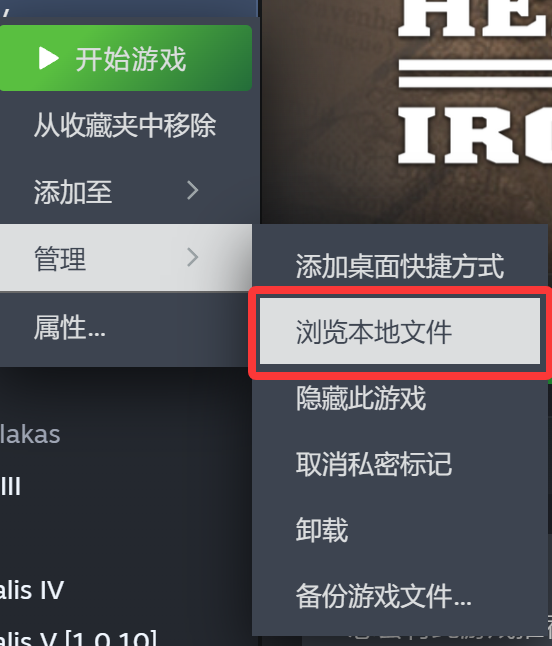Viewport: 552px width, 646px height.
Task: Open the 管理 submenu item
Action: [x=126, y=258]
